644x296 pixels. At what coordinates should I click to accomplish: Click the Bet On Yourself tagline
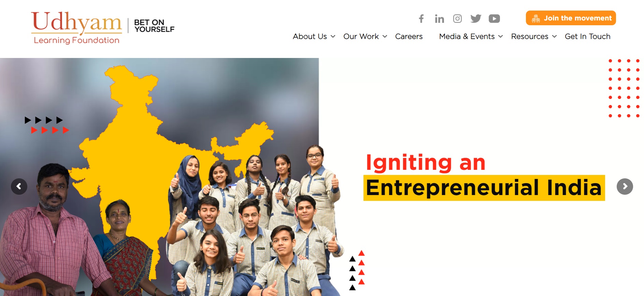pyautogui.click(x=154, y=26)
